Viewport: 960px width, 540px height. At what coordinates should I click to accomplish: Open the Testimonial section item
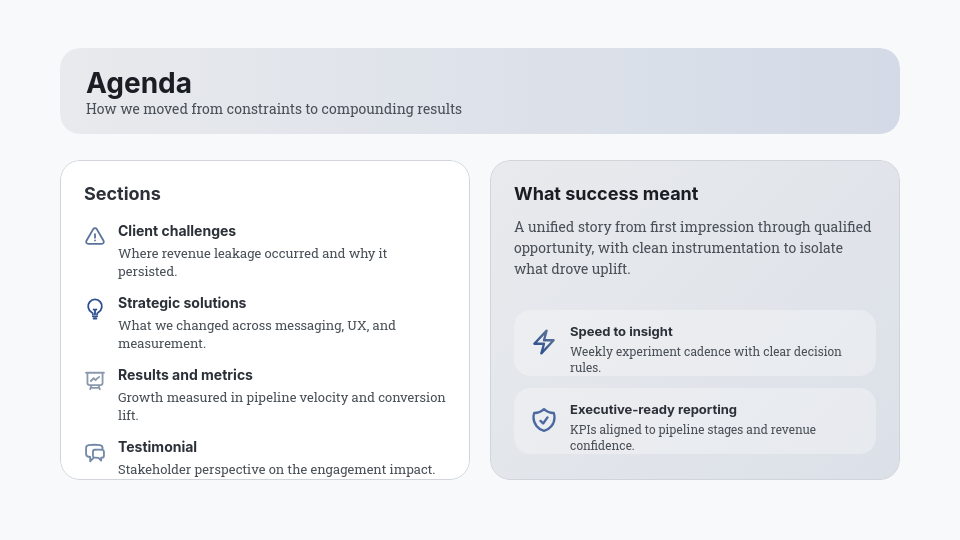click(157, 447)
